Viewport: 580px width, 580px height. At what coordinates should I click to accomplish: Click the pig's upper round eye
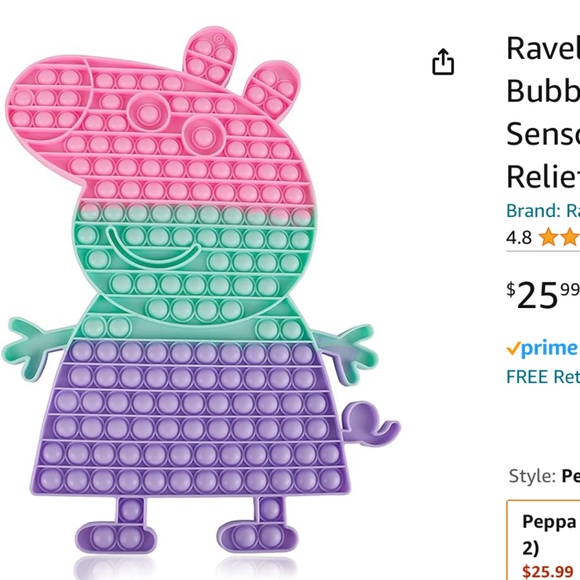pos(148,111)
